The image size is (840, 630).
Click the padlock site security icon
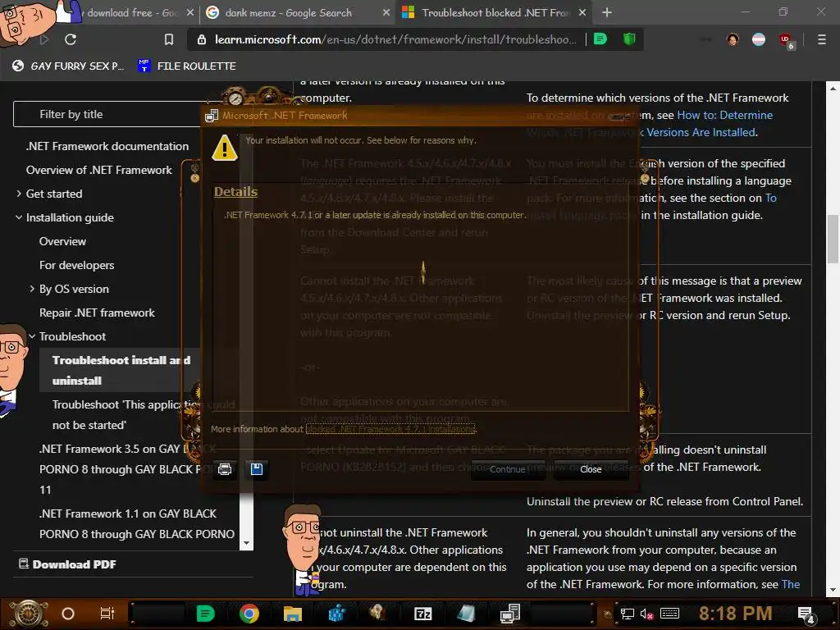[x=202, y=39]
